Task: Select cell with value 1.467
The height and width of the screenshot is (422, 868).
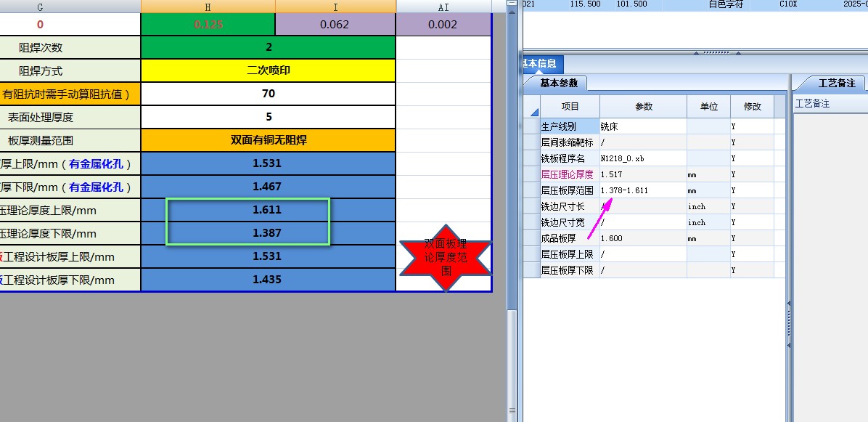Action: click(269, 187)
